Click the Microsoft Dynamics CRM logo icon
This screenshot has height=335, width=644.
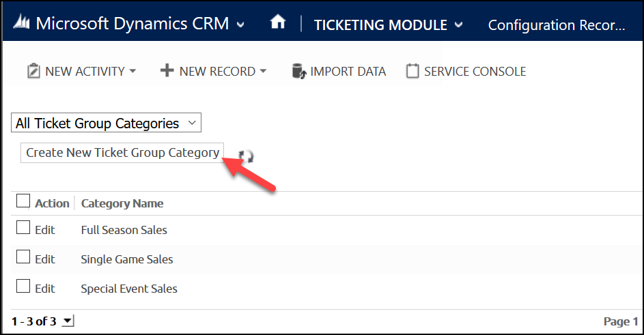pyautogui.click(x=21, y=22)
